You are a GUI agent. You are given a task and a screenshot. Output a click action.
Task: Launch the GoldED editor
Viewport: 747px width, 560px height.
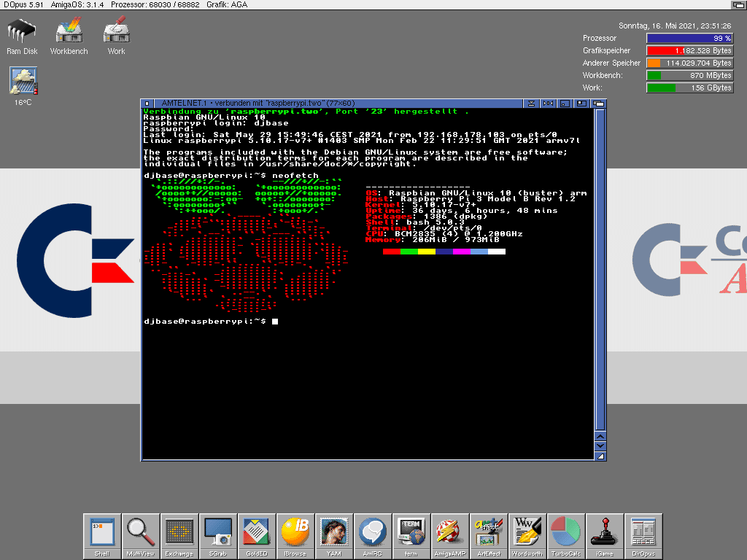tap(257, 536)
